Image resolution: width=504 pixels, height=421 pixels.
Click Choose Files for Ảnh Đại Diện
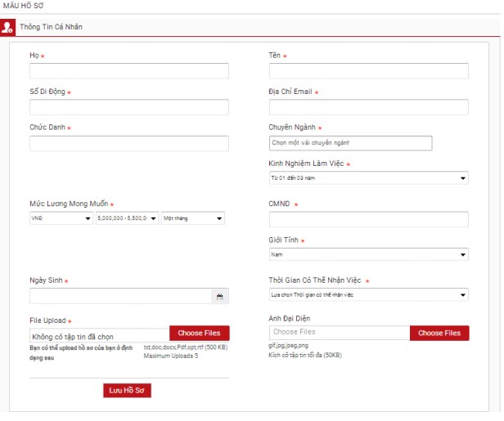pyautogui.click(x=439, y=333)
